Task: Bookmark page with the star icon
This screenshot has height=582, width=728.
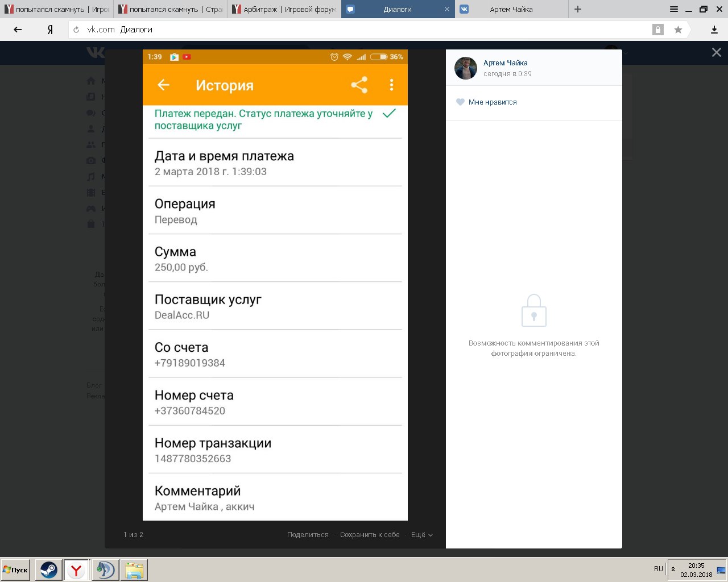Action: [678, 30]
